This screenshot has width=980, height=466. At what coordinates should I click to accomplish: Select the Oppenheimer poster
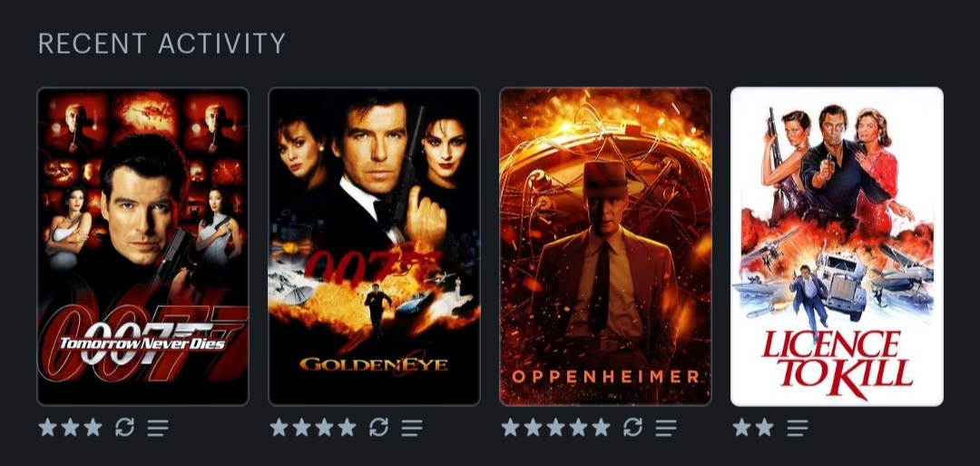pos(605,246)
